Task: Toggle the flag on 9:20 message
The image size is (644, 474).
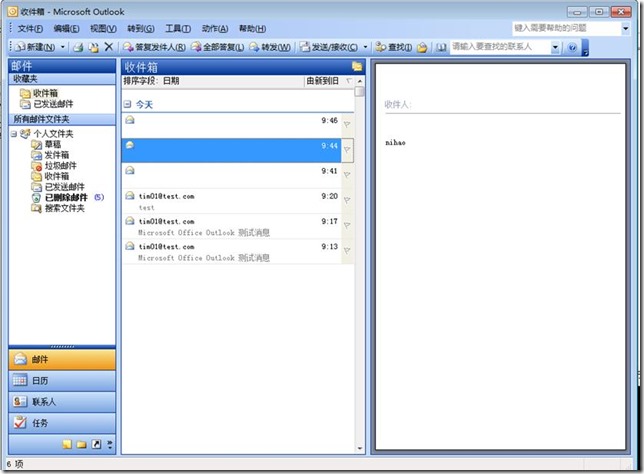Action: [347, 200]
